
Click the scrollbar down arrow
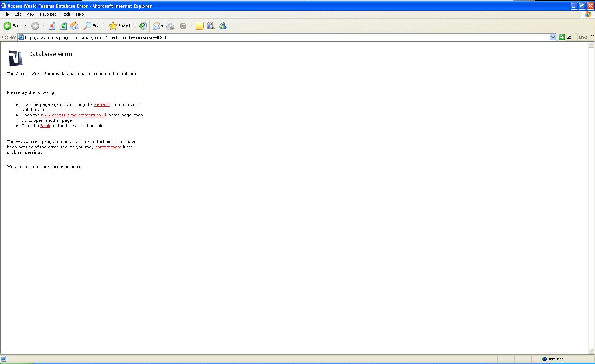coord(591,351)
